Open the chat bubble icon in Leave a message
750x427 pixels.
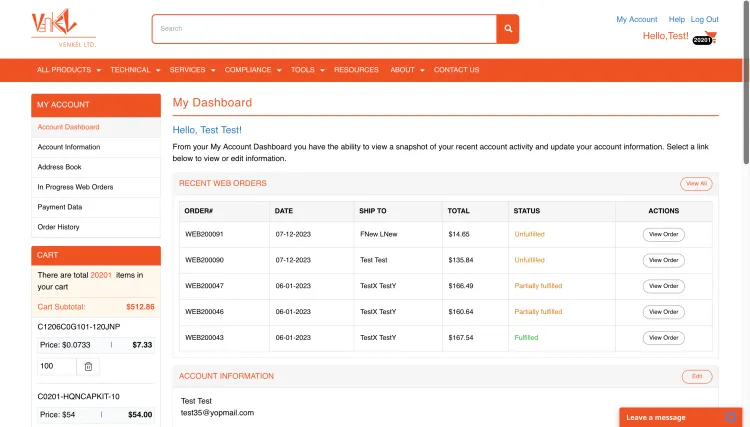click(730, 417)
